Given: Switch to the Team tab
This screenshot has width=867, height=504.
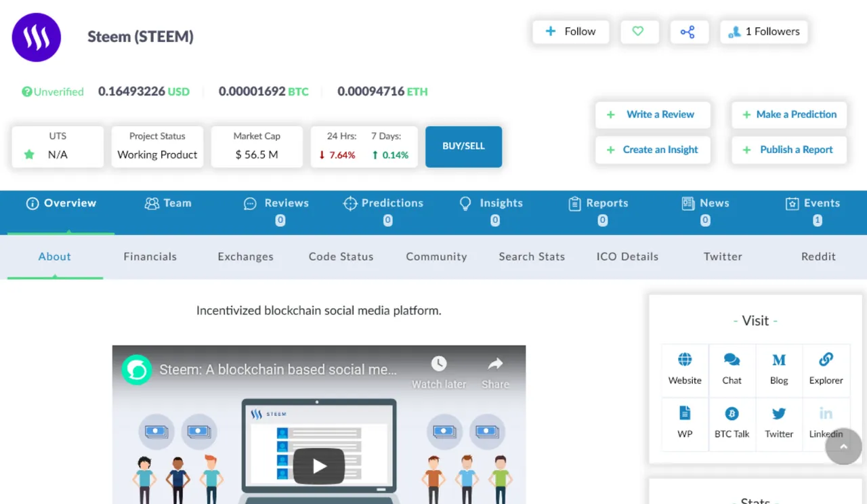Looking at the screenshot, I should [x=168, y=203].
